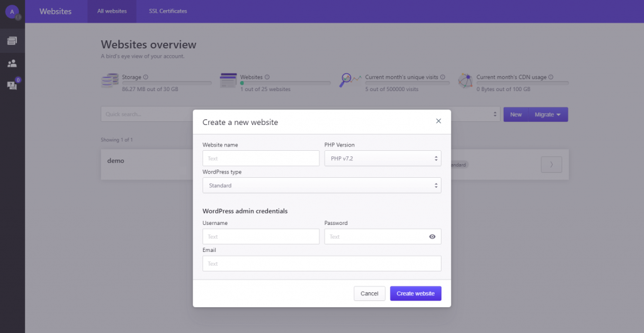The image size is (644, 333).
Task: Toggle password visibility eye icon
Action: [x=432, y=237]
